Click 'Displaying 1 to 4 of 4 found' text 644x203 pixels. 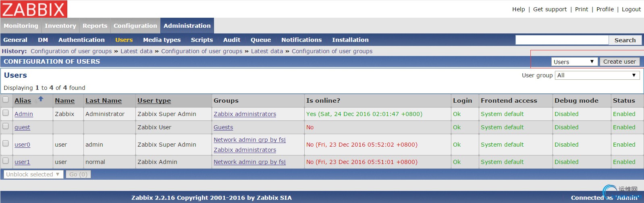point(44,88)
